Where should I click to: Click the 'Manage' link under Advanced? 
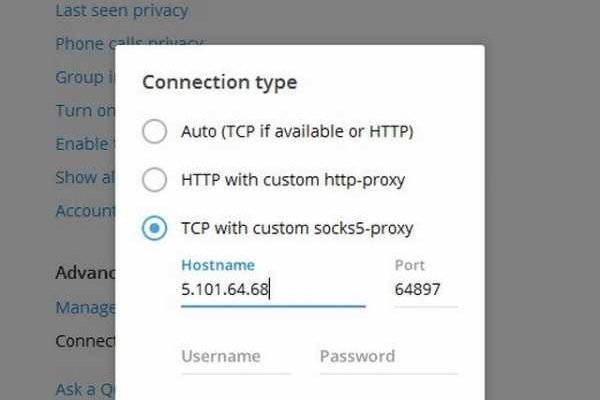tap(84, 307)
